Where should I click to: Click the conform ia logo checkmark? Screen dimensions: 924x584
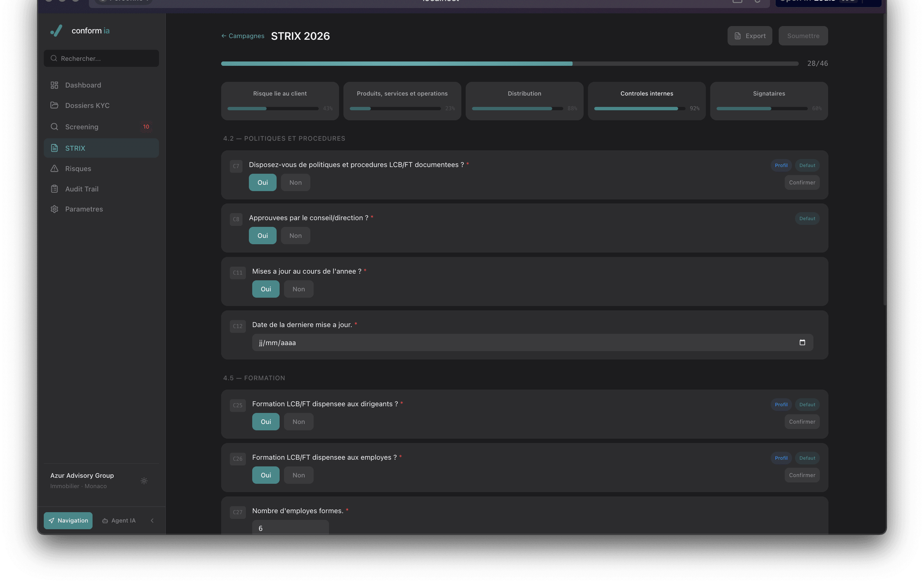coord(57,31)
